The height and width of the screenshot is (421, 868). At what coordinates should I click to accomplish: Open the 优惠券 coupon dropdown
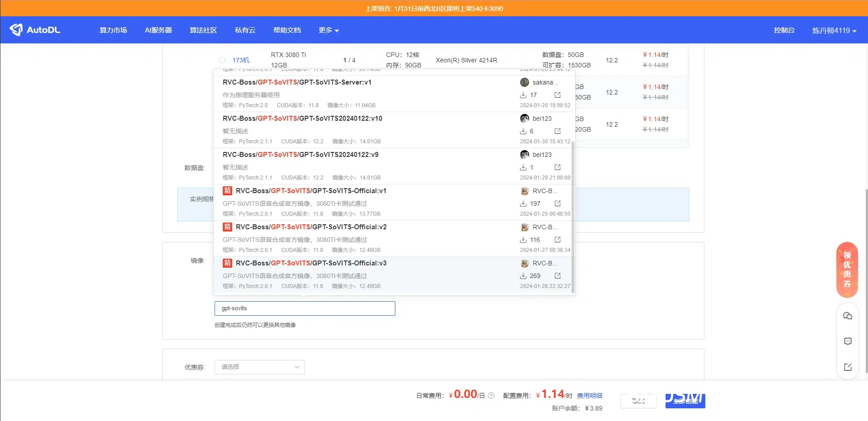pos(260,367)
